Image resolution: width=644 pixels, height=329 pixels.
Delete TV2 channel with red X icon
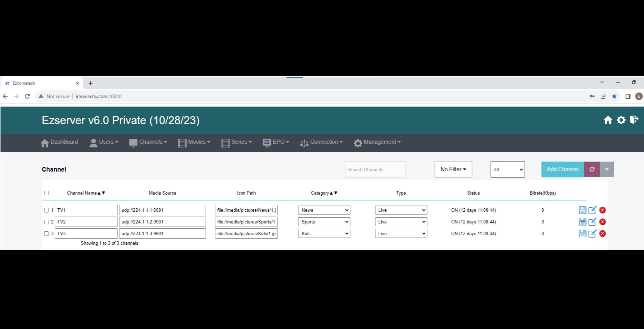pos(602,222)
